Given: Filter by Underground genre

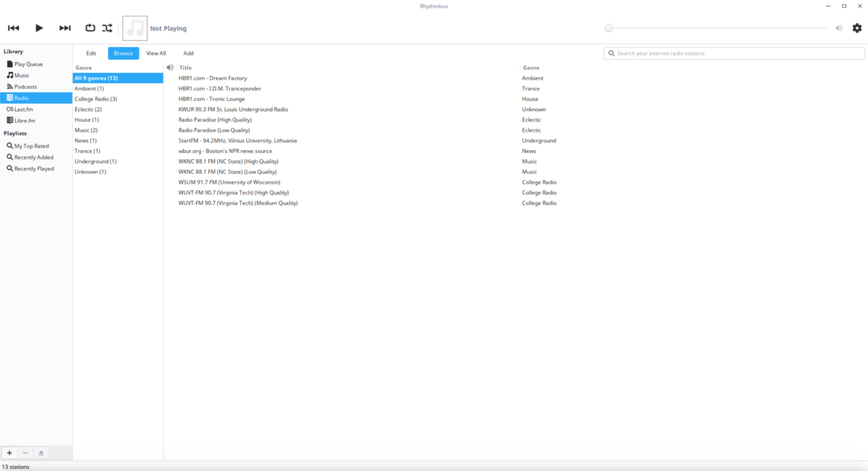Looking at the screenshot, I should (x=118, y=161).
